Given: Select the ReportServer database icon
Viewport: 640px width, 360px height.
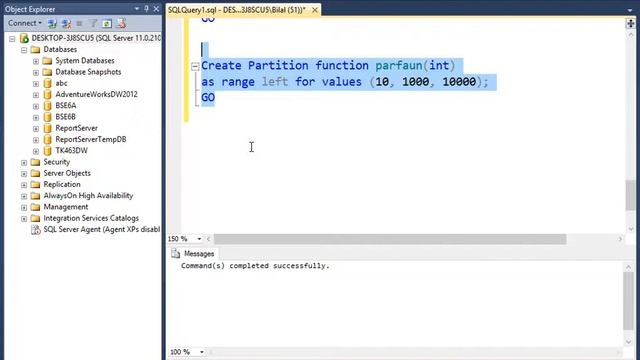Looking at the screenshot, I should click(x=47, y=128).
